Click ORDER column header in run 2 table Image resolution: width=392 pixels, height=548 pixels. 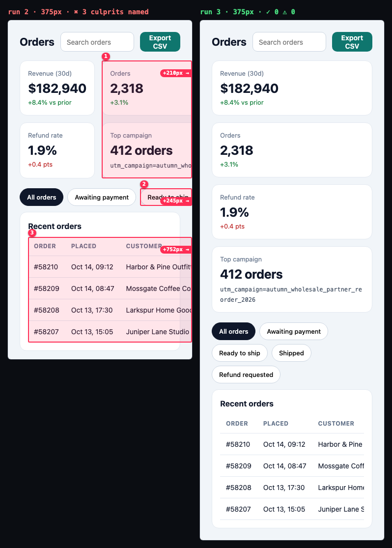(45, 246)
